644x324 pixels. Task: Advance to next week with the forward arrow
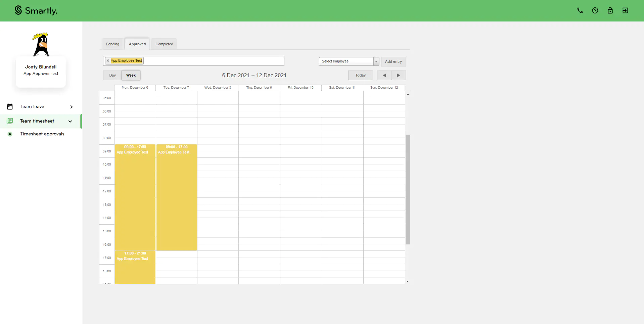(x=398, y=75)
